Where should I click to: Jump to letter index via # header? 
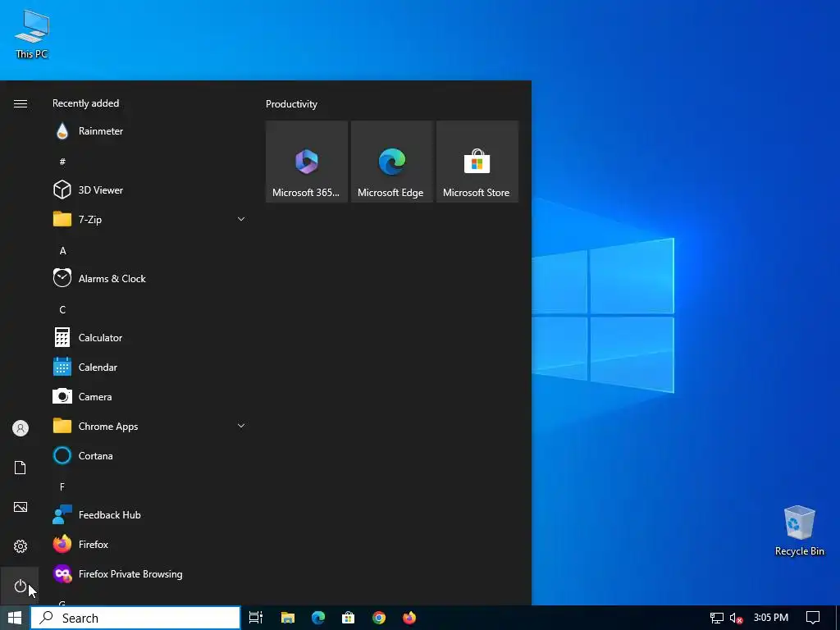pos(62,162)
